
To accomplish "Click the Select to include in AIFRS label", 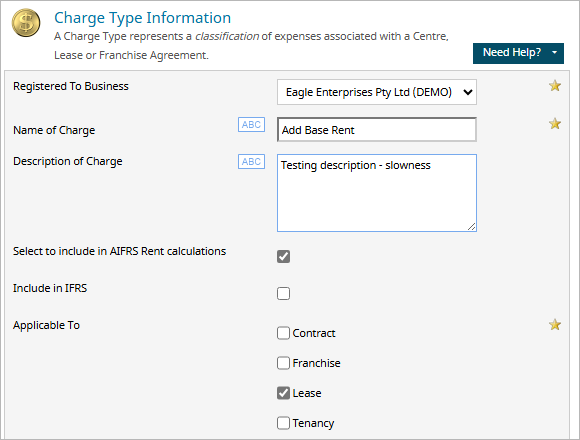I will pos(119,251).
